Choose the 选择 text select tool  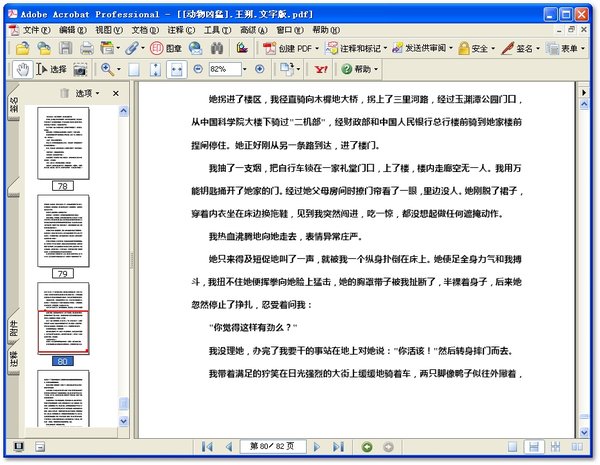click(x=51, y=70)
